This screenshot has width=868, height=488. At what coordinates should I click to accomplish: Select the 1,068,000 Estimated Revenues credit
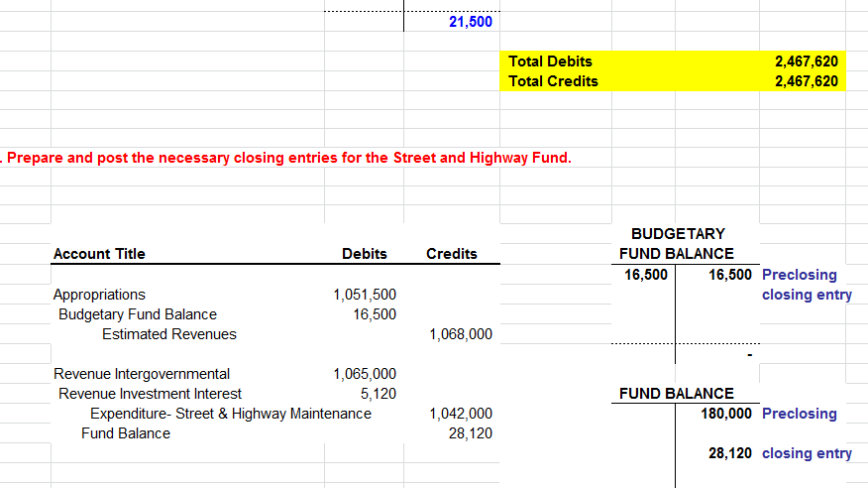click(461, 334)
